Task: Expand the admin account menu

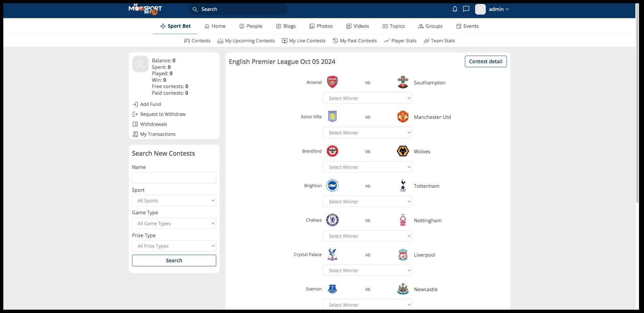Action: (x=498, y=9)
